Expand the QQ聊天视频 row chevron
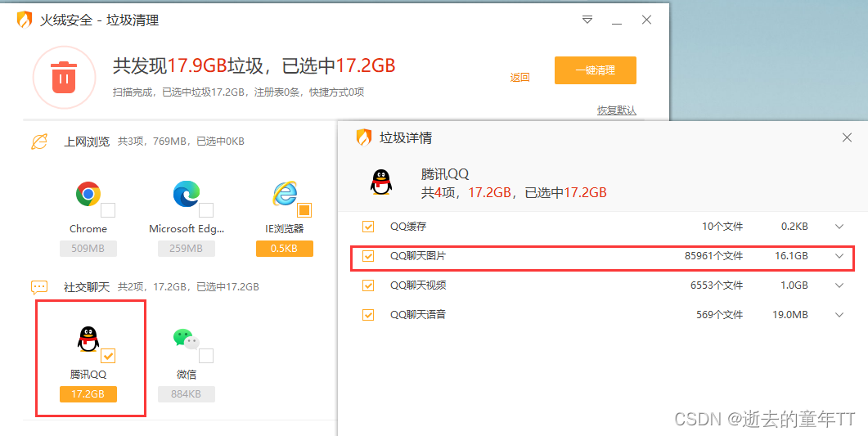The image size is (868, 436). 839,285
